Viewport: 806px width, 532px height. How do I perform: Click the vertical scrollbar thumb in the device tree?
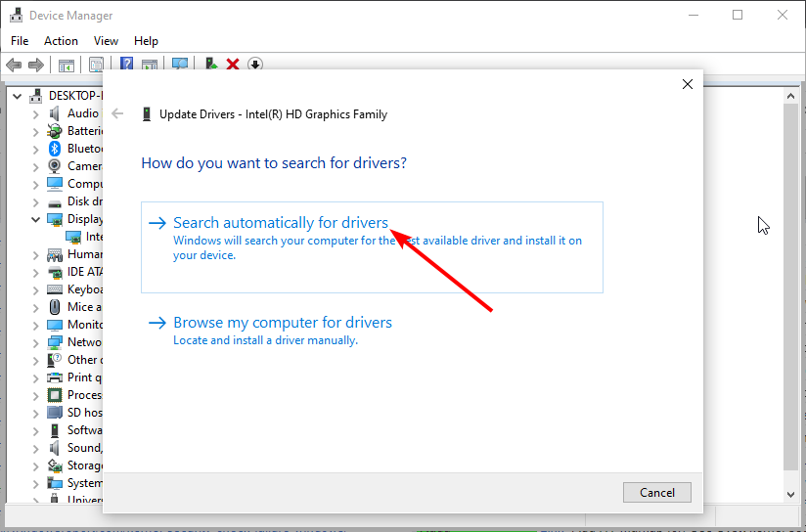pos(790,286)
